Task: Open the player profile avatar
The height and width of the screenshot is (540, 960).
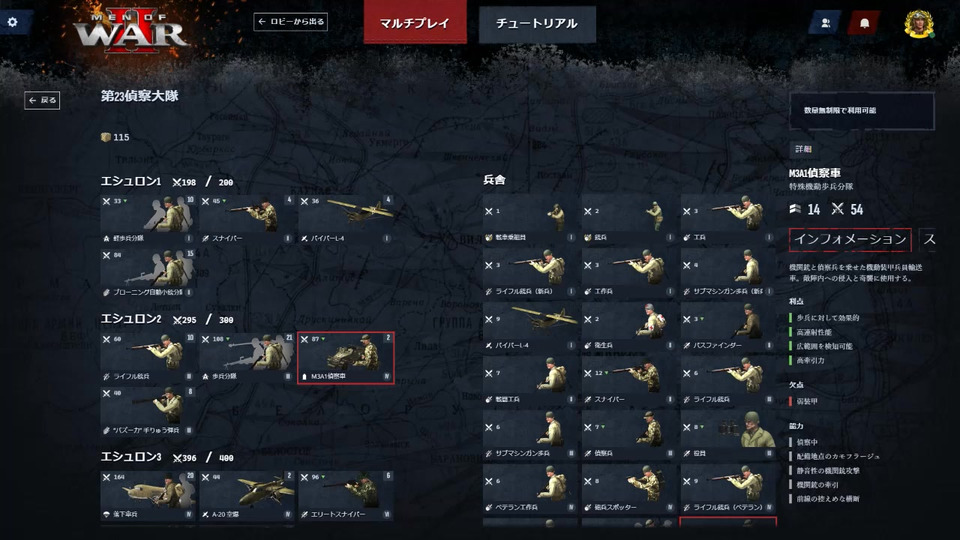Action: 918,23
